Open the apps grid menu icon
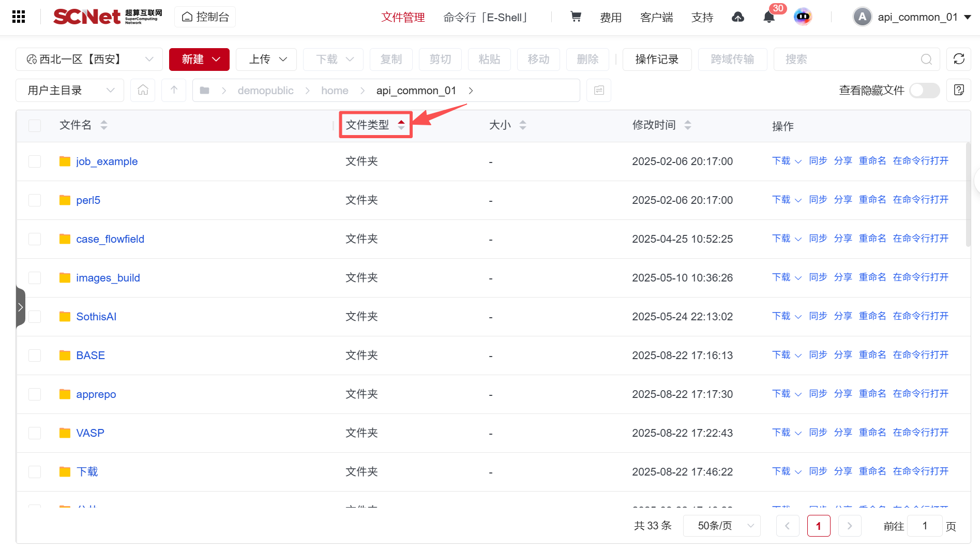 coord(19,17)
